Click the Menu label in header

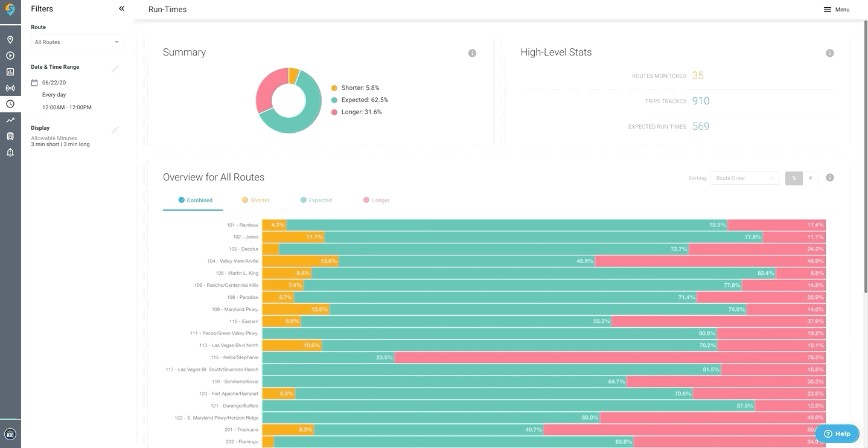[x=842, y=10]
